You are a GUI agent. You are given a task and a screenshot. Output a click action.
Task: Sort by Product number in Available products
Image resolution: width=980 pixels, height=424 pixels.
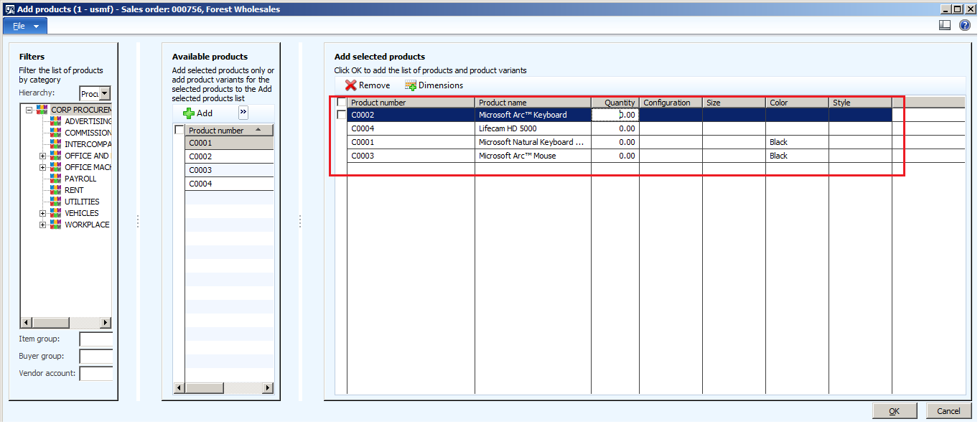pyautogui.click(x=229, y=131)
